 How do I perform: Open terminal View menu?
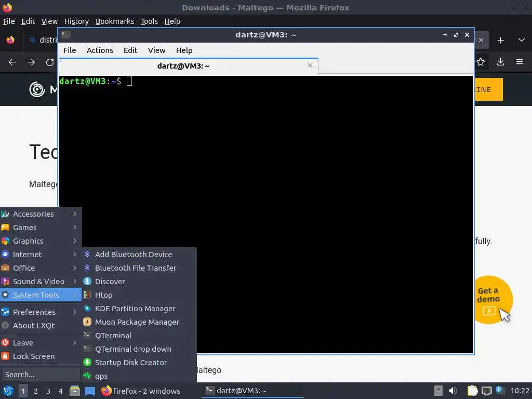pos(156,50)
